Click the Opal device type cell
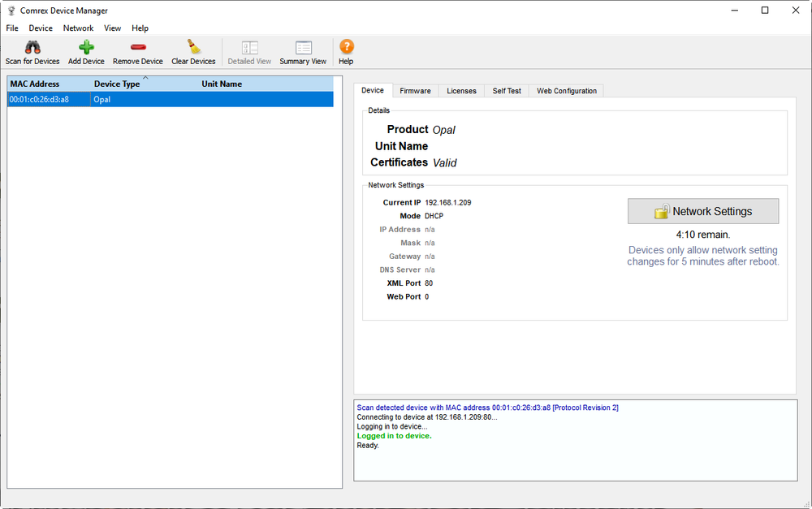 (x=102, y=99)
